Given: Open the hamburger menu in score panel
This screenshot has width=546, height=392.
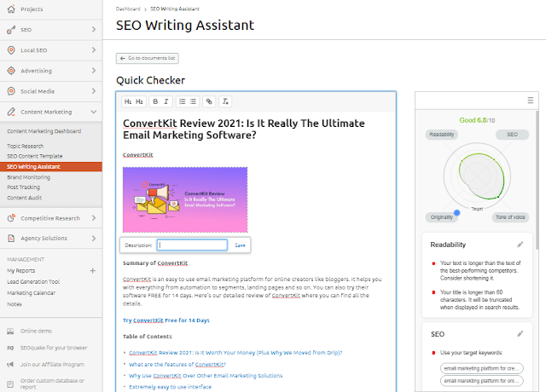Looking at the screenshot, I should click(x=531, y=101).
